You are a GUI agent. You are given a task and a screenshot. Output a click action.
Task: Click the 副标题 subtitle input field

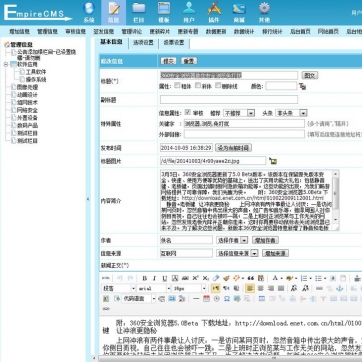click(229, 100)
